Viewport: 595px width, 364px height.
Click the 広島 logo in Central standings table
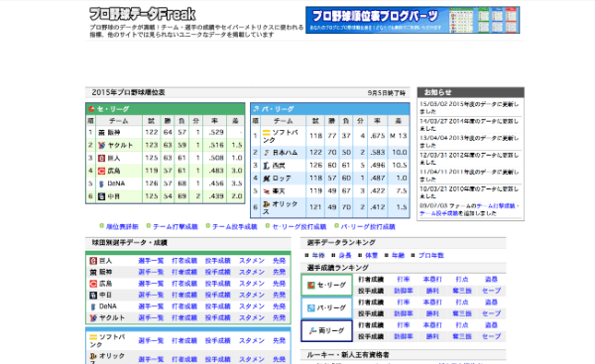[x=102, y=171]
